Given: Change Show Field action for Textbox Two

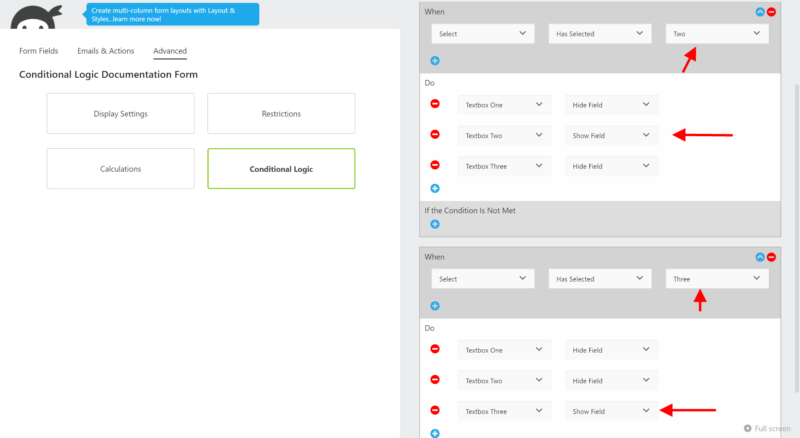Looking at the screenshot, I should pos(611,135).
